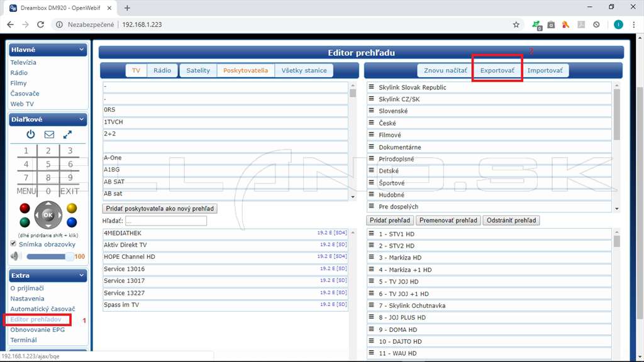Click the Exportovať button

[x=497, y=70]
